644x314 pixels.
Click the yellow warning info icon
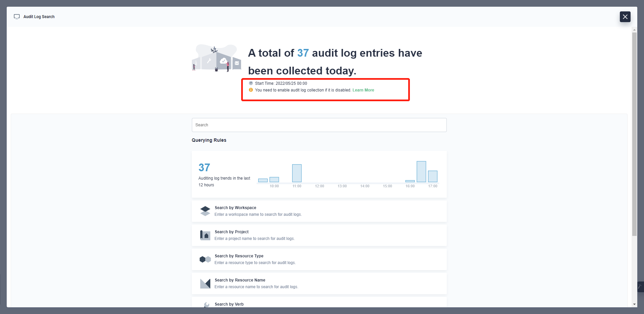(251, 90)
